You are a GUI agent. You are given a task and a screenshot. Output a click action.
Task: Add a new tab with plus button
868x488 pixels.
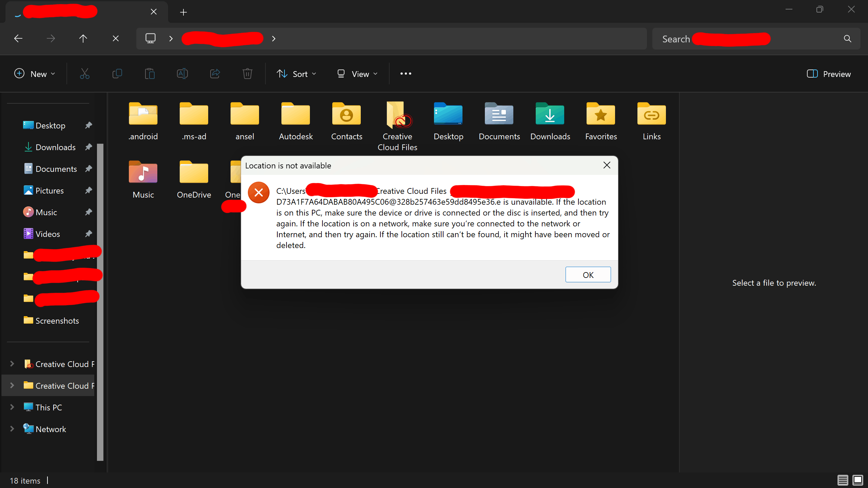(183, 12)
